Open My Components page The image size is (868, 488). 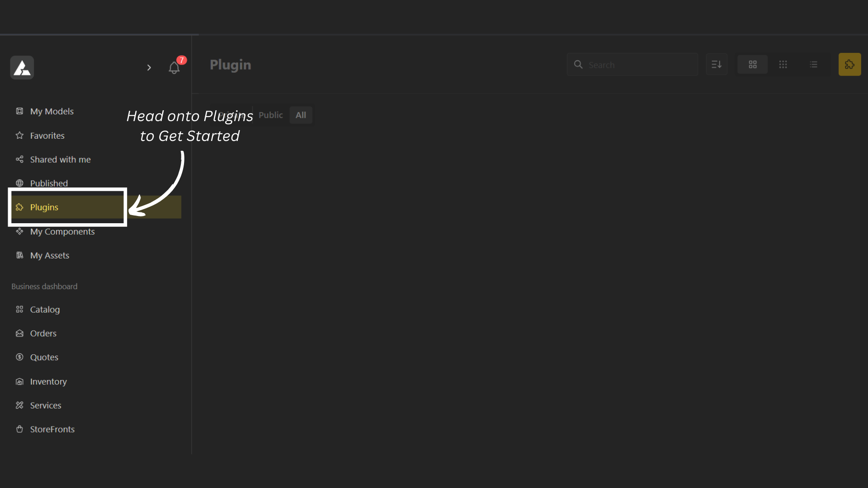click(62, 232)
